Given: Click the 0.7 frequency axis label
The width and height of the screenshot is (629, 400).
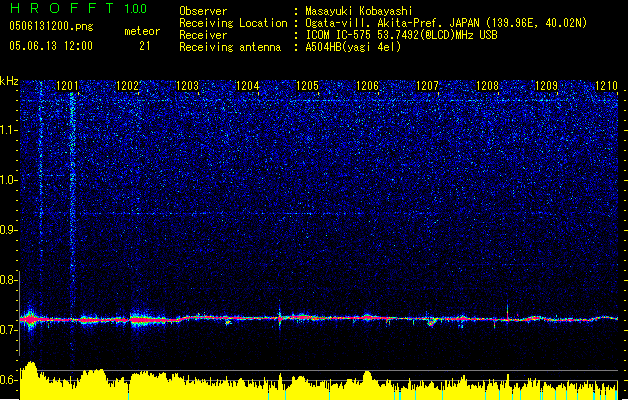Looking at the screenshot, I should 9,330.
